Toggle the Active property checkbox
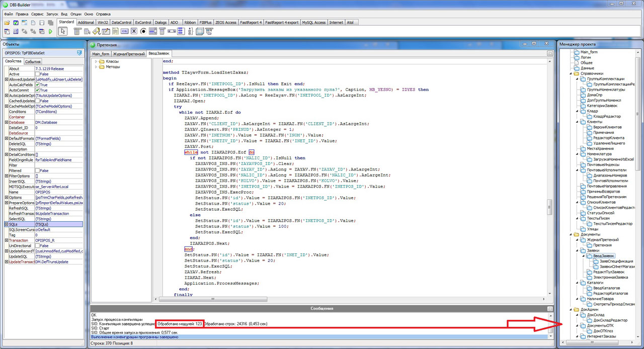 37,74
